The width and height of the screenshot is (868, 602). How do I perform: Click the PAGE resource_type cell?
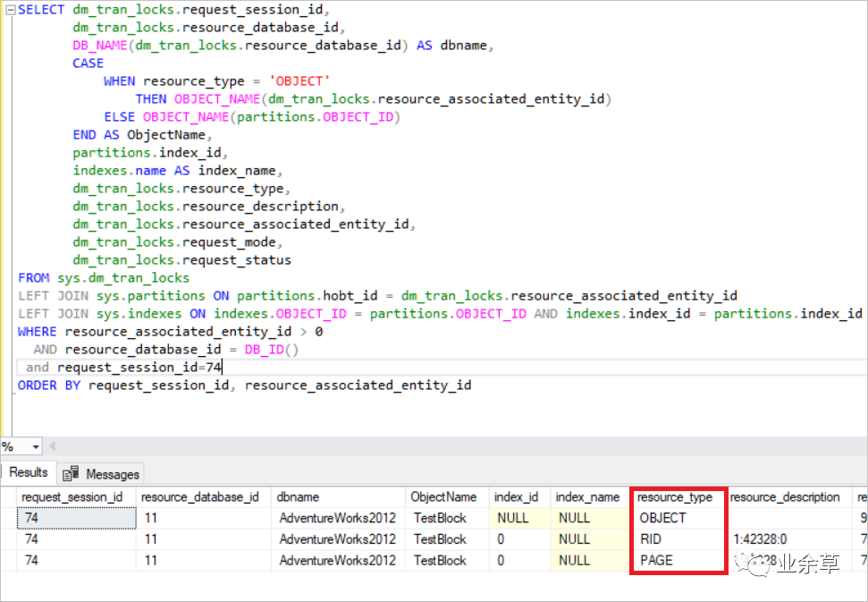[678, 560]
